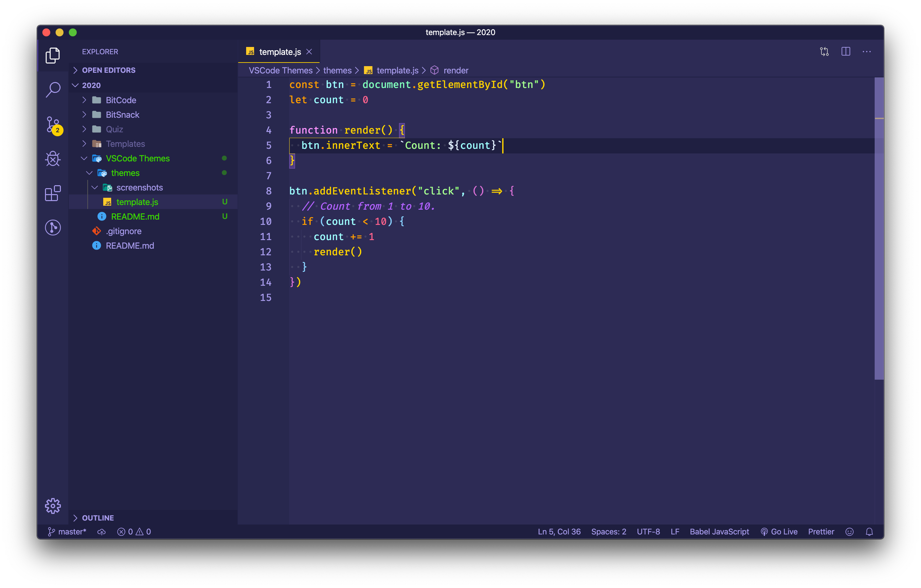Expand the BitCode folder

click(120, 100)
